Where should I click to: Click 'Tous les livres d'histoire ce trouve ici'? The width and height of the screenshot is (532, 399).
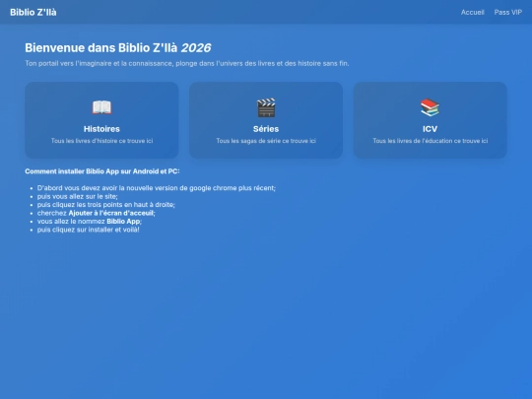(x=101, y=141)
